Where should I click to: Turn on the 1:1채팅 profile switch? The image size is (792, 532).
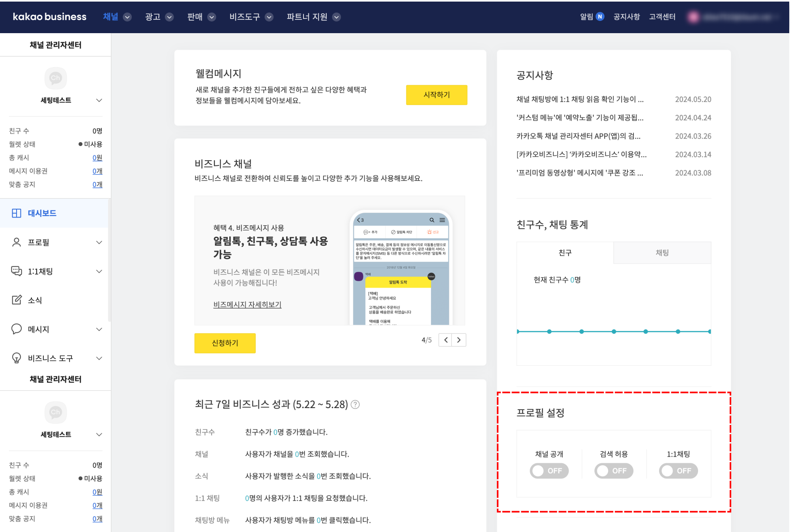coord(678,471)
